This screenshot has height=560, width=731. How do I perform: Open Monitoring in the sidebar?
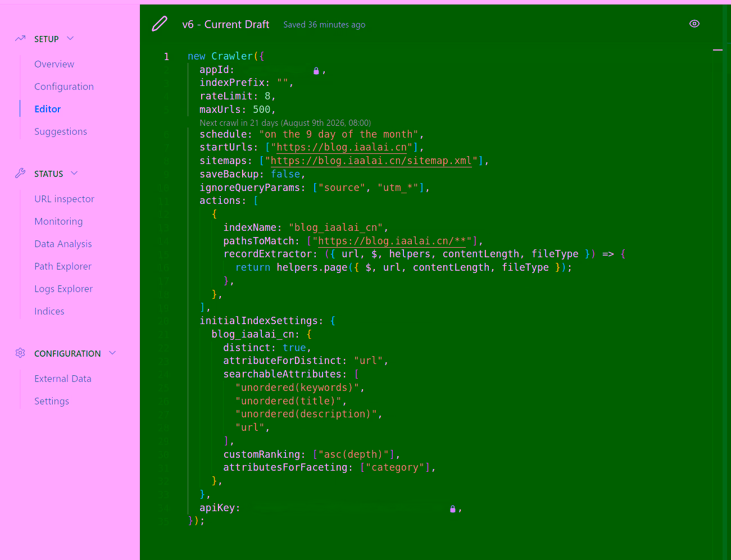pos(58,221)
